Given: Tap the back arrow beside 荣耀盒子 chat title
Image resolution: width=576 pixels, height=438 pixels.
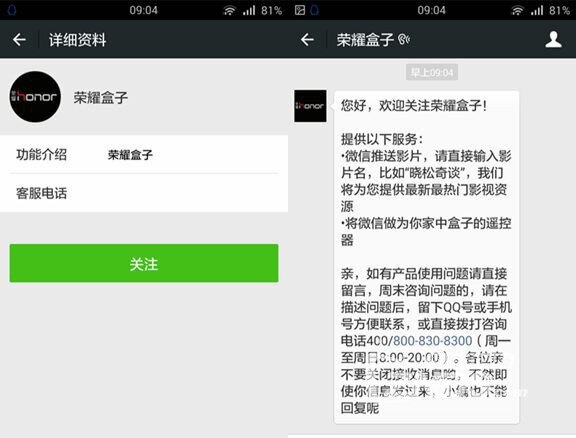Looking at the screenshot, I should click(x=307, y=40).
